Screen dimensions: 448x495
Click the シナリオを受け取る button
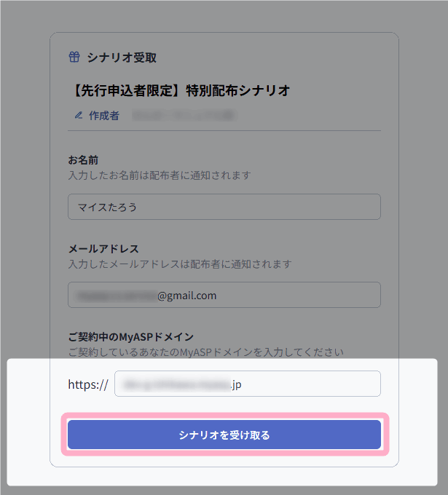[x=224, y=435]
